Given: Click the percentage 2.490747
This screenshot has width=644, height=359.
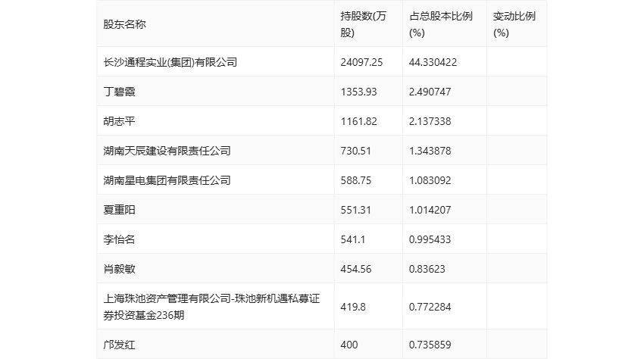Looking at the screenshot, I should point(430,92).
